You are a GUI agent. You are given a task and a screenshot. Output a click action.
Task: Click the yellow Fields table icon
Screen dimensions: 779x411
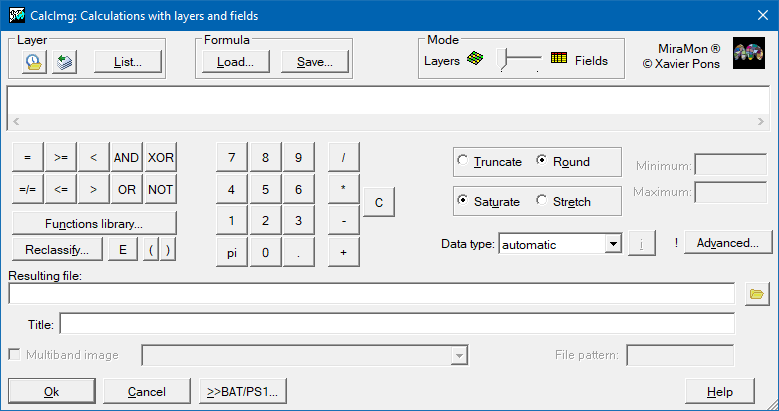[559, 59]
